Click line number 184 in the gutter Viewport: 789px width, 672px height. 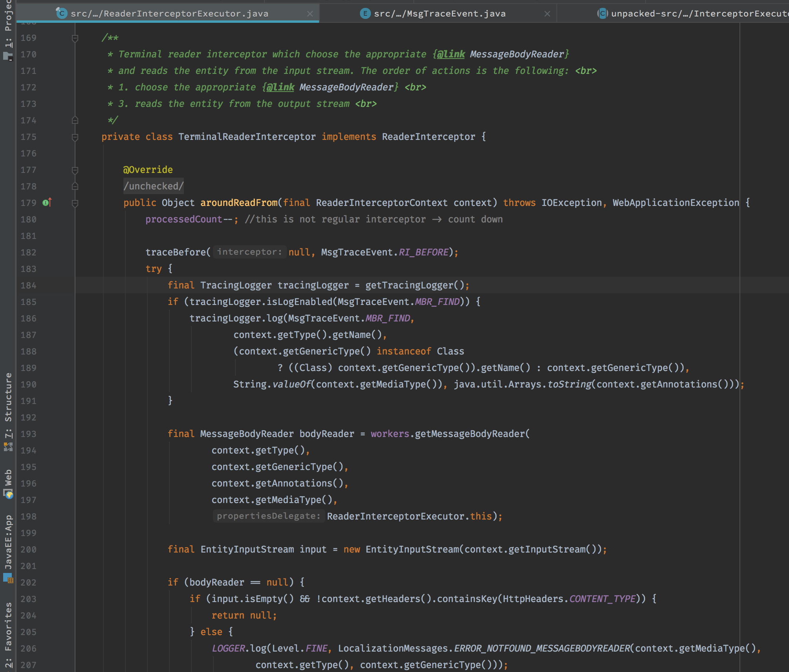click(28, 286)
